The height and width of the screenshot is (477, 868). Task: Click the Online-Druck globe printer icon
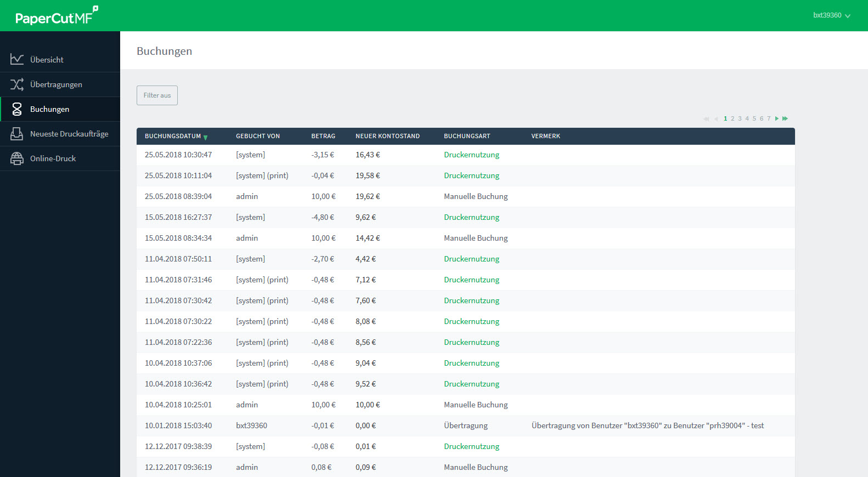coord(17,158)
